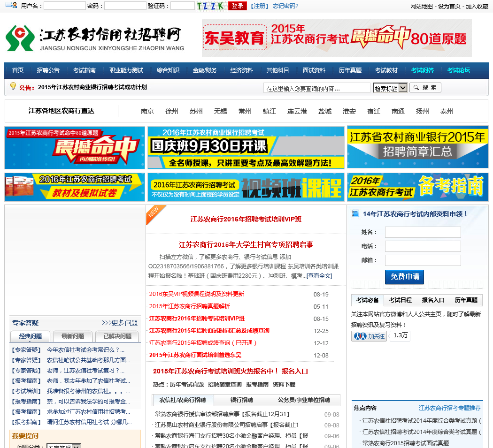Open question 今年农信社考试会考常识么
The image size is (493, 448).
coord(85,350)
